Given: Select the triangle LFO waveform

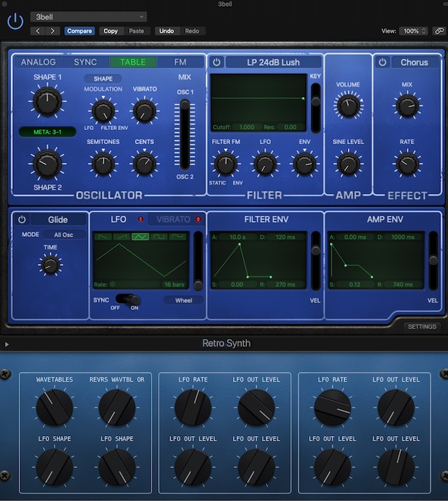Looking at the screenshot, I should pyautogui.click(x=140, y=237).
